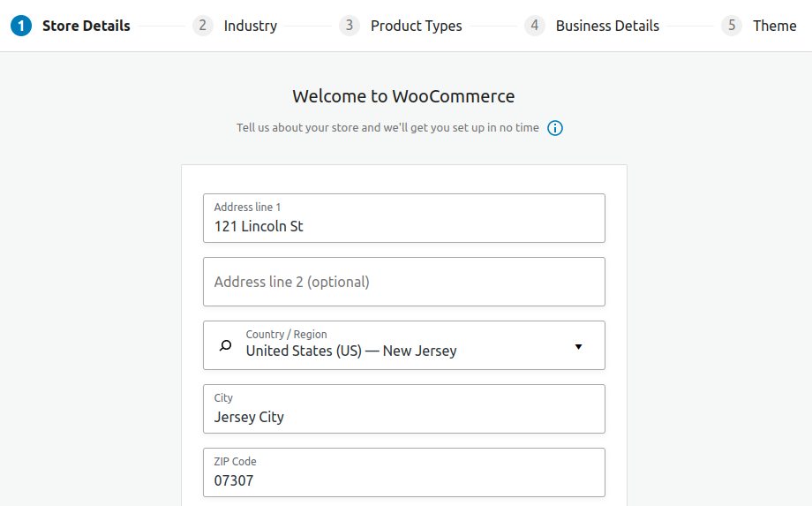The width and height of the screenshot is (812, 506).
Task: Click the search icon in Country / Region field
Action: 225,345
